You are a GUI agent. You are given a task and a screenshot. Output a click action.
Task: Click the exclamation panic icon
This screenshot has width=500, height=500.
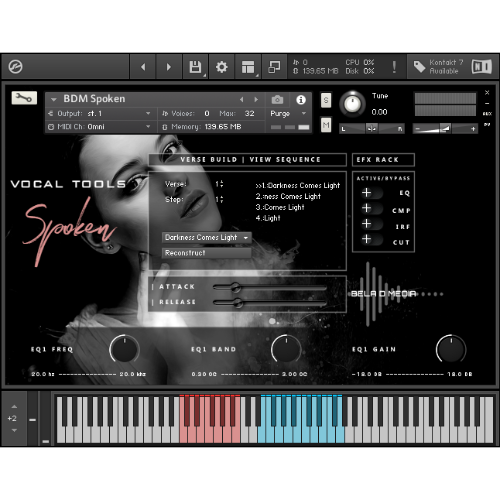point(394,67)
